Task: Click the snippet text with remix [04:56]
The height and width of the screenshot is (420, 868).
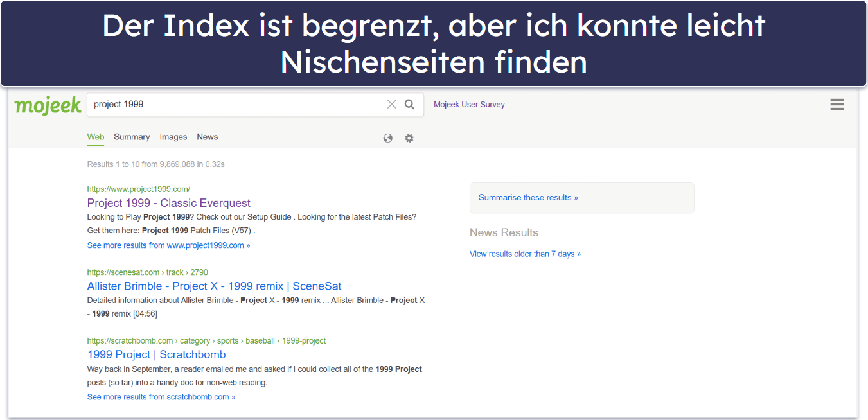Action: coord(256,307)
